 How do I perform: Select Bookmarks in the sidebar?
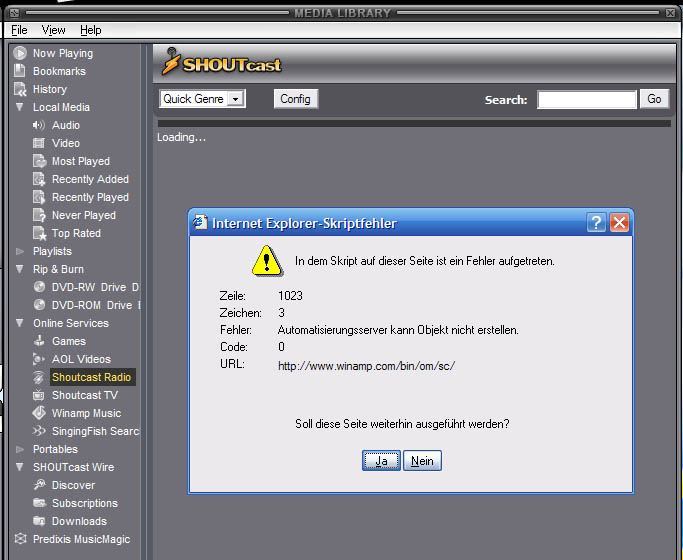(59, 71)
